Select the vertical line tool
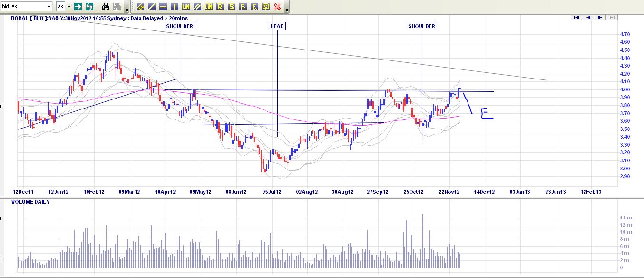Viewport: 644px width, 278px height. point(175,7)
